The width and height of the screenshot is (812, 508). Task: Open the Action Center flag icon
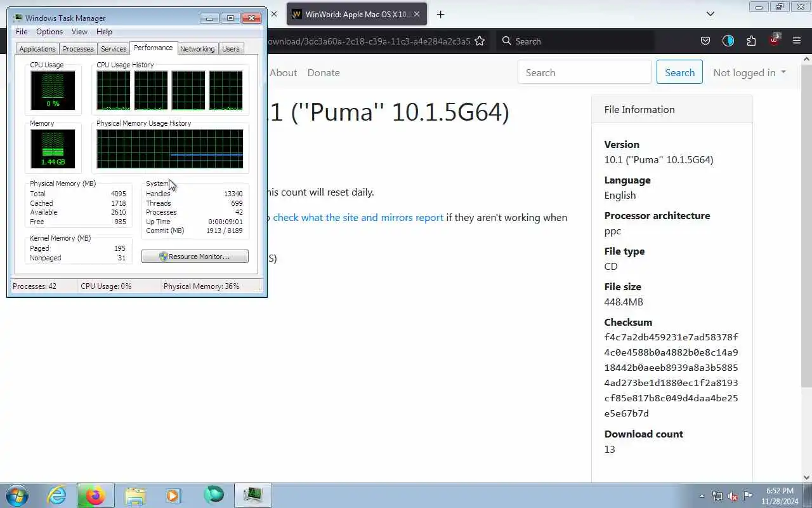coord(748,496)
